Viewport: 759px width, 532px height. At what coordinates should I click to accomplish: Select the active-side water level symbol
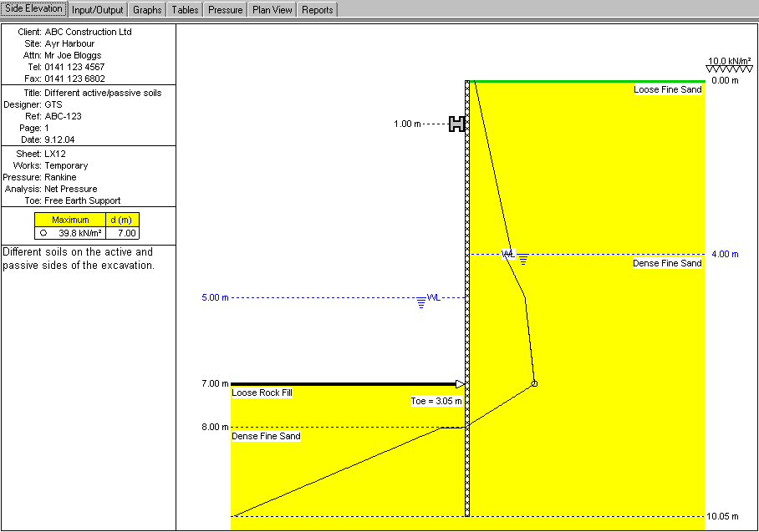(x=522, y=260)
